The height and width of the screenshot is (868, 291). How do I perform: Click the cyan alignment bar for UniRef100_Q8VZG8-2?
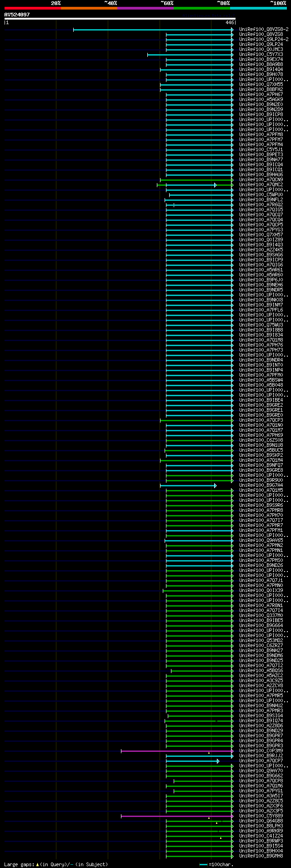click(x=153, y=30)
